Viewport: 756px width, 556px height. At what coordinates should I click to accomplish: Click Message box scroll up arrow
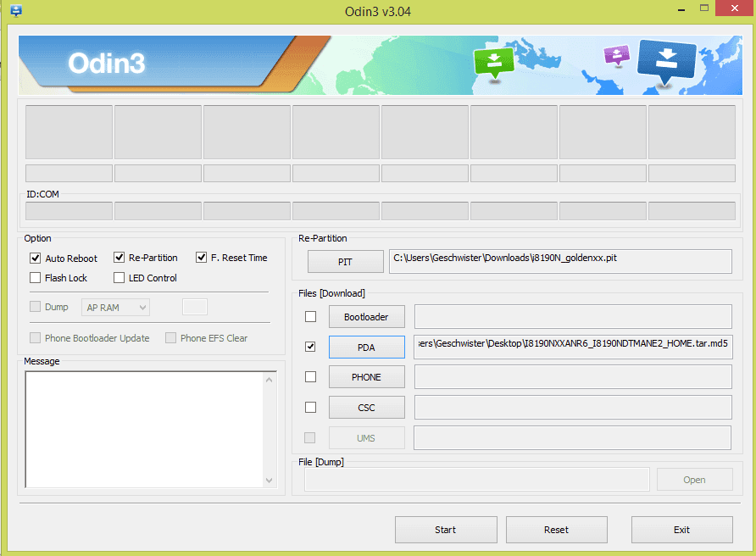(x=269, y=380)
